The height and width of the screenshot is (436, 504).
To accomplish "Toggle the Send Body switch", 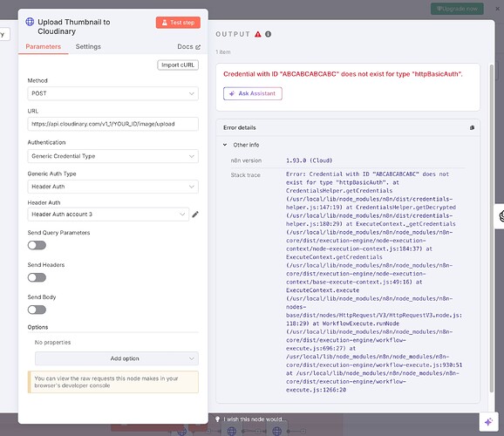I will click(37, 310).
